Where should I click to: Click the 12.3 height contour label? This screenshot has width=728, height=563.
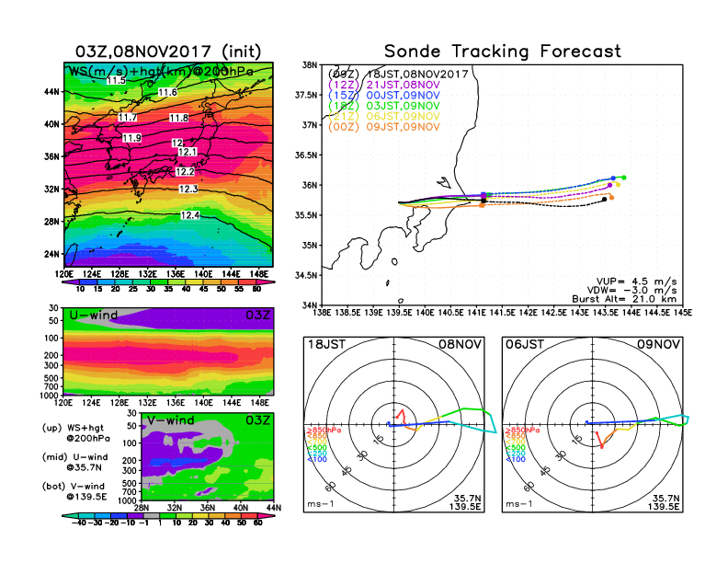188,189
